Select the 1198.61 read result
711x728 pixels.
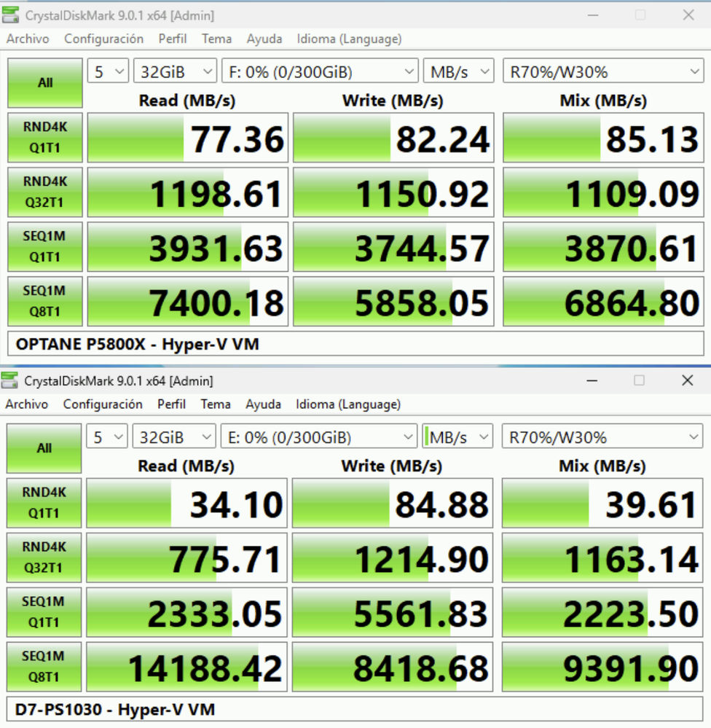click(x=188, y=192)
